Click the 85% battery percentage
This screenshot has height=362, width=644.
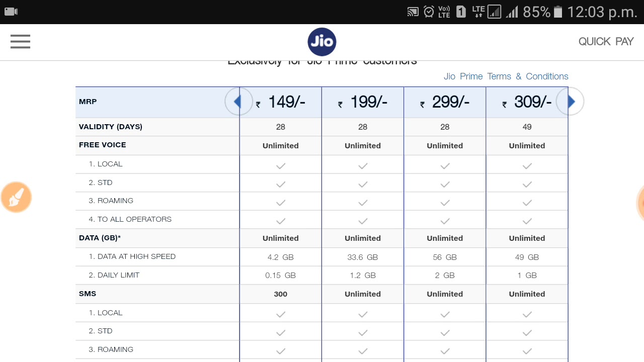536,12
